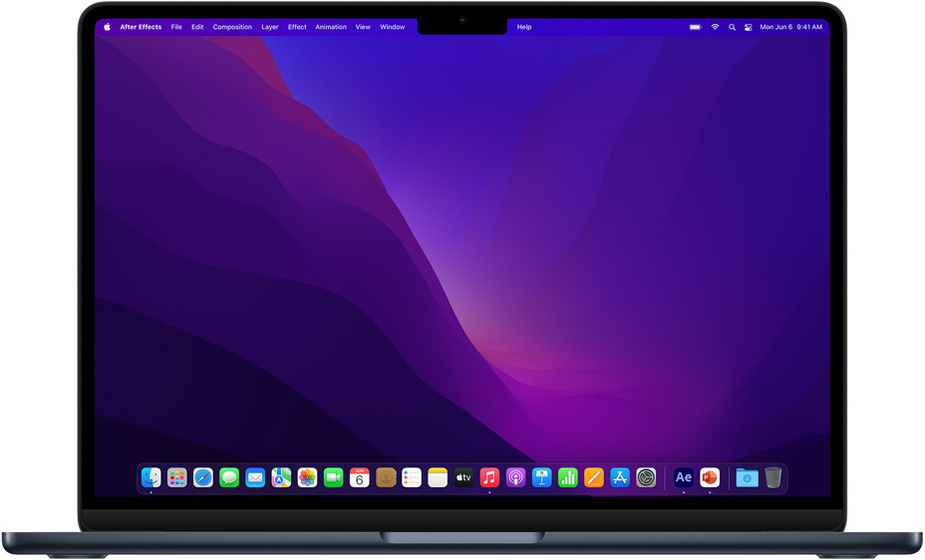The image size is (925, 560).
Task: Open the Effect menu
Action: pos(297,27)
